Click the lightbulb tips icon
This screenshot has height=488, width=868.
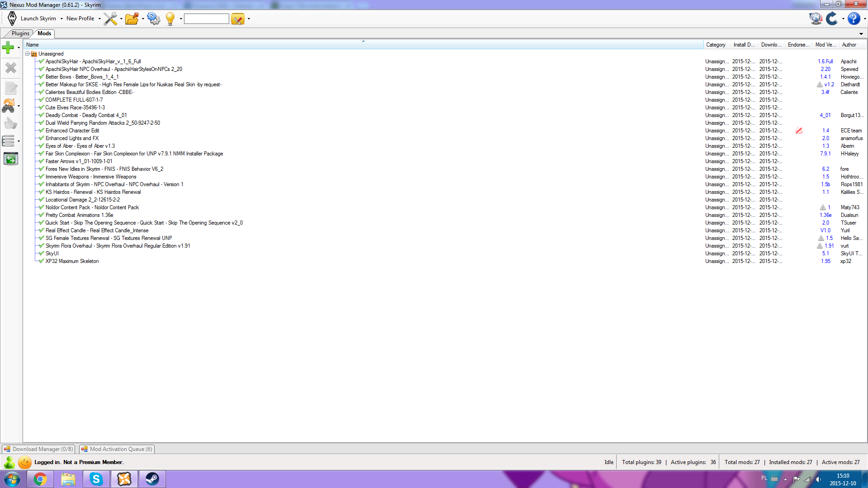pos(170,19)
